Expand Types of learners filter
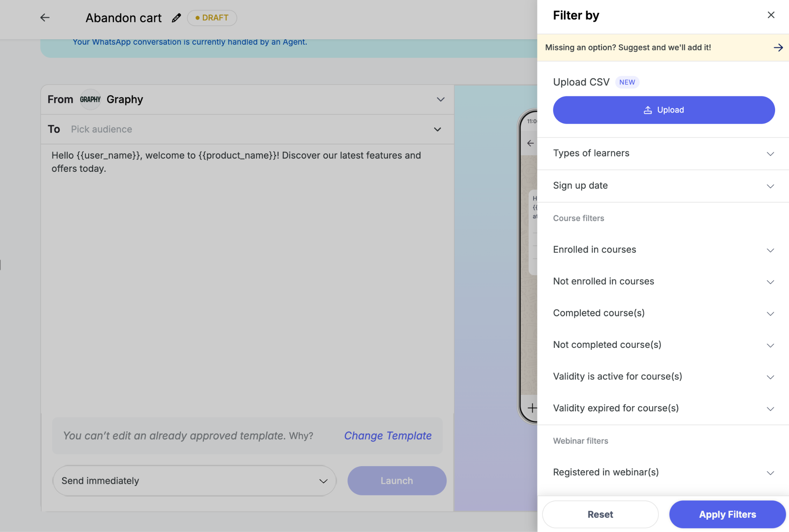 click(663, 153)
